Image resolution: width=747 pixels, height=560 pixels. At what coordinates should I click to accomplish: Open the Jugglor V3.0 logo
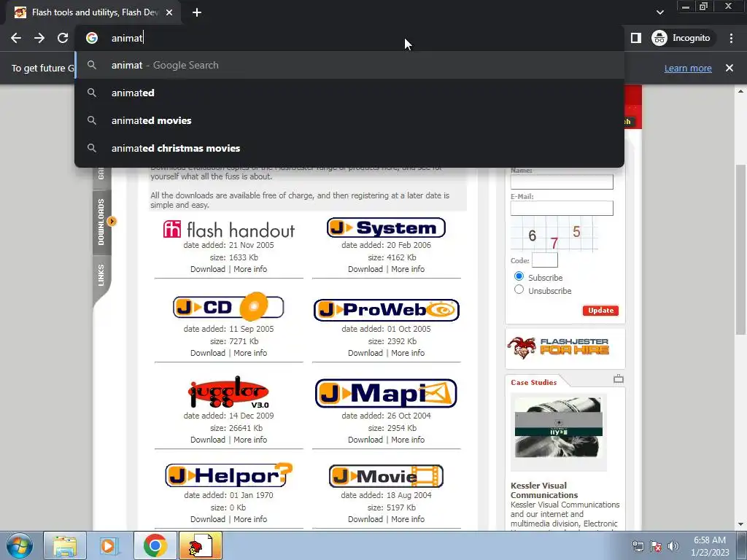click(x=228, y=392)
